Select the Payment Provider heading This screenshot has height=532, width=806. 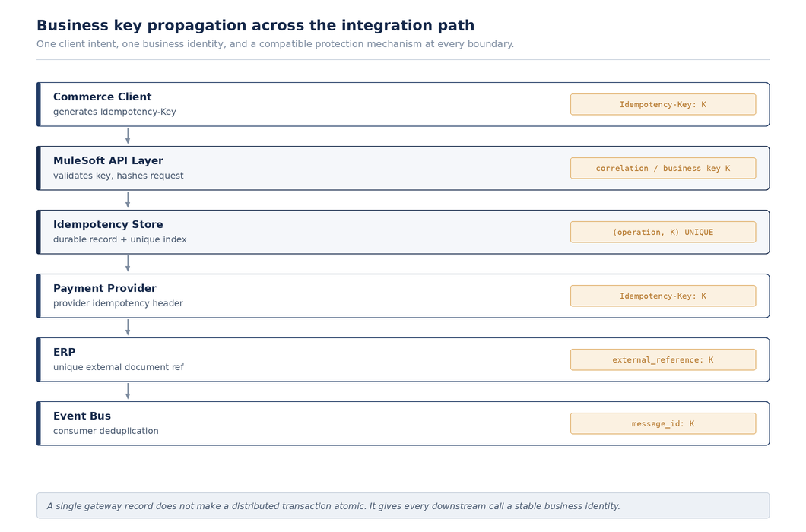coord(105,288)
